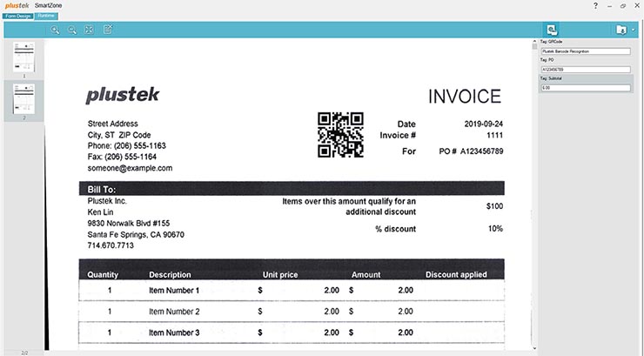The image size is (644, 356).
Task: Click the QR code on the invoice
Action: click(339, 135)
